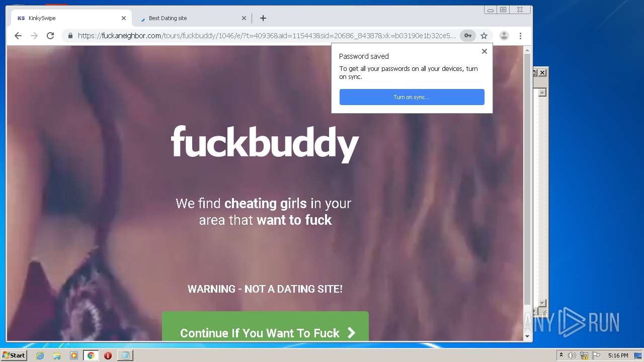This screenshot has height=362, width=644.
Task: Open saved passwords key icon in address bar
Action: (x=468, y=36)
